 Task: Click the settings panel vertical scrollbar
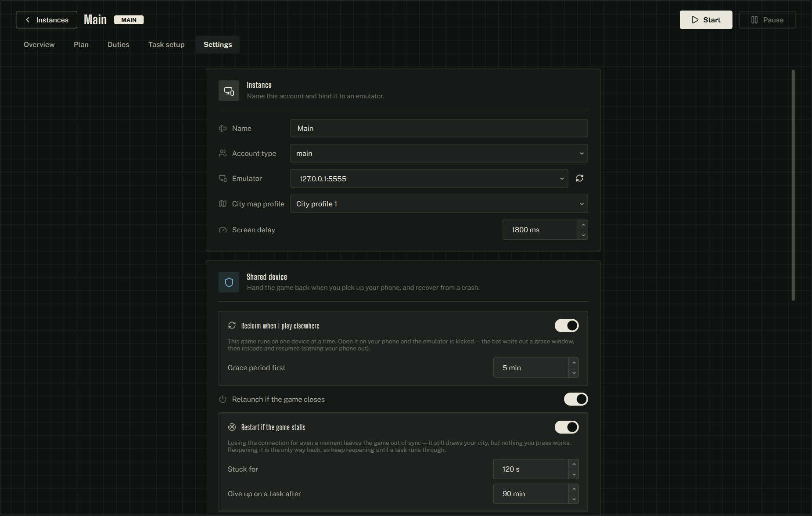click(x=793, y=185)
